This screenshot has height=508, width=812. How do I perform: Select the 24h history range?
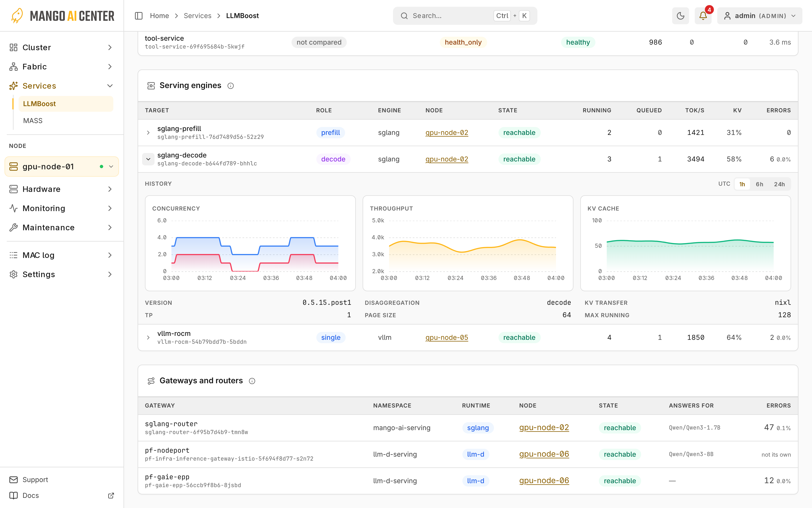[x=779, y=184]
